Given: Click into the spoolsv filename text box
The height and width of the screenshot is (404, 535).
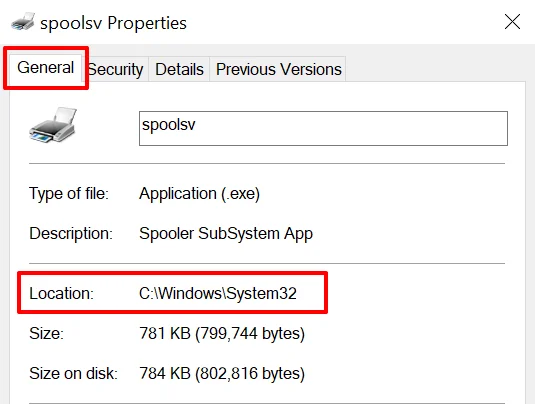Looking at the screenshot, I should pyautogui.click(x=323, y=128).
